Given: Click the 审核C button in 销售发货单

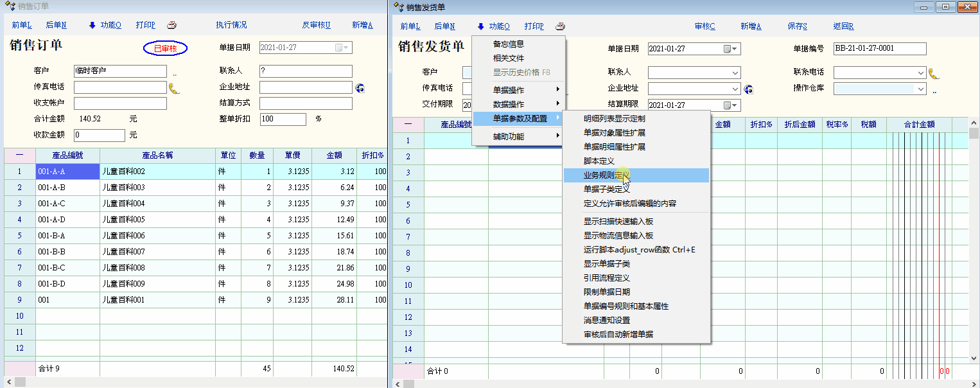Looking at the screenshot, I should (704, 26).
